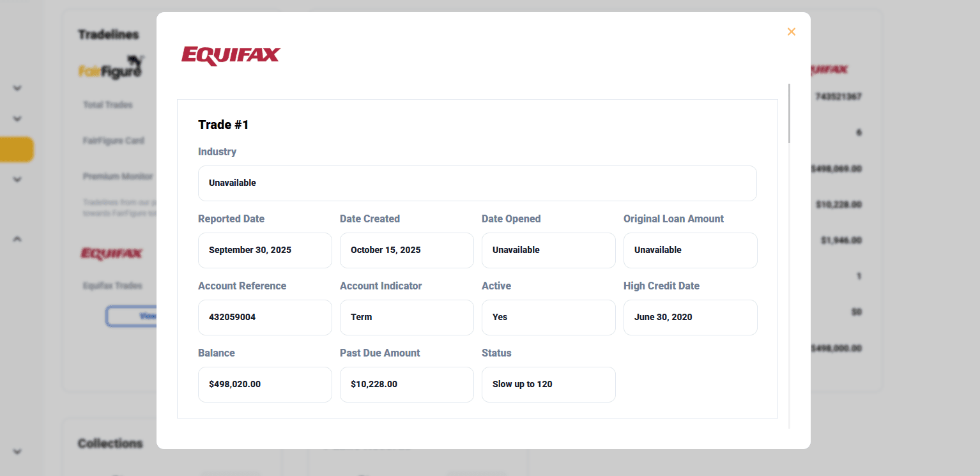Click the FairFigure Card label
This screenshot has height=476, width=980.
pos(113,141)
